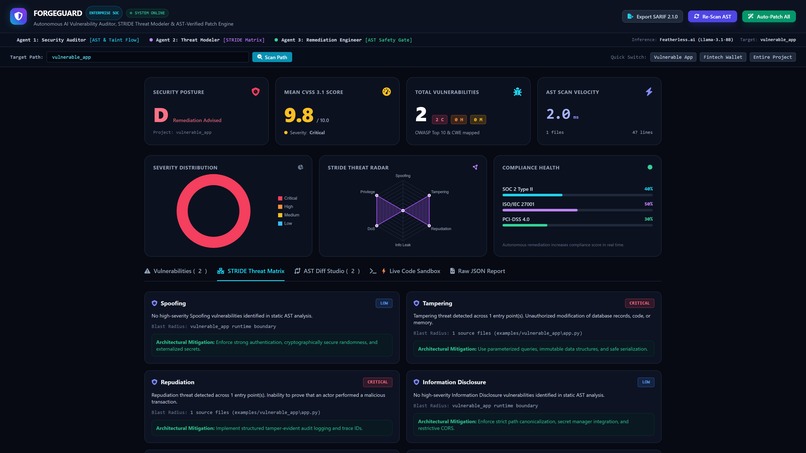Click the Security Posture shield icon
Screen dimensions: 806x453
tap(255, 92)
